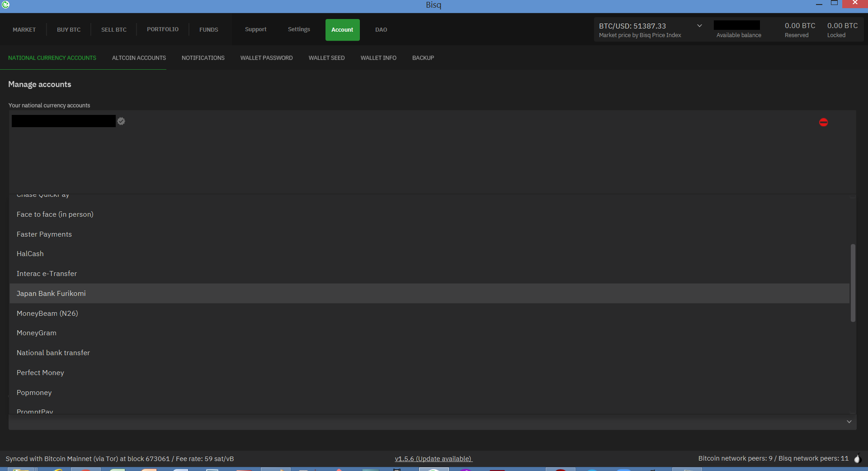The width and height of the screenshot is (868, 471).
Task: Expand the BTC/USD market price dropdown
Action: 699,26
